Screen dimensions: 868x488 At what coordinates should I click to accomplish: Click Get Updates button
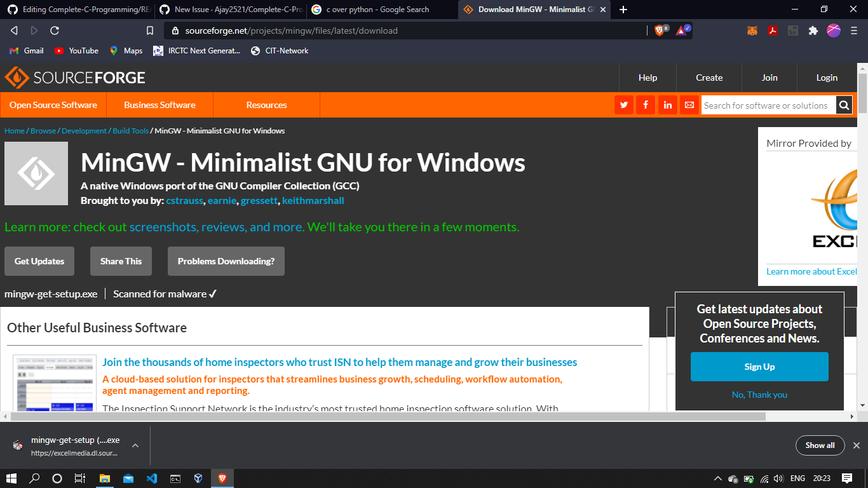(x=39, y=261)
